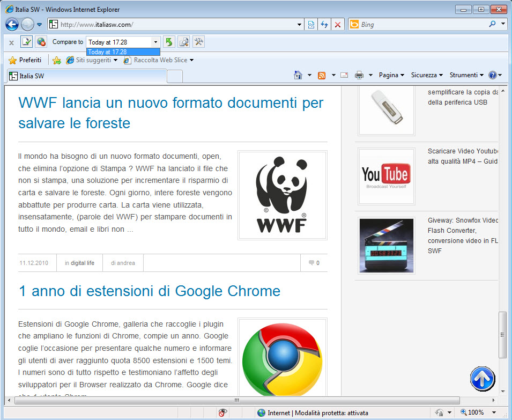Close the Compare toolbar with gray x

coord(11,42)
